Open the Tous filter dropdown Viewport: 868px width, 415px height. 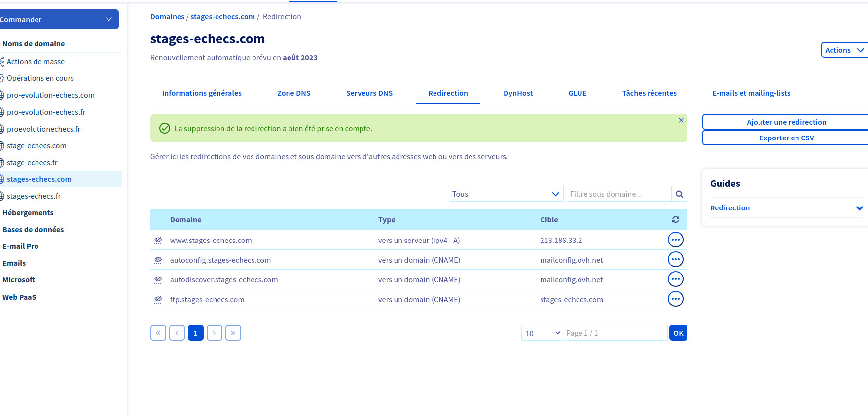tap(506, 194)
